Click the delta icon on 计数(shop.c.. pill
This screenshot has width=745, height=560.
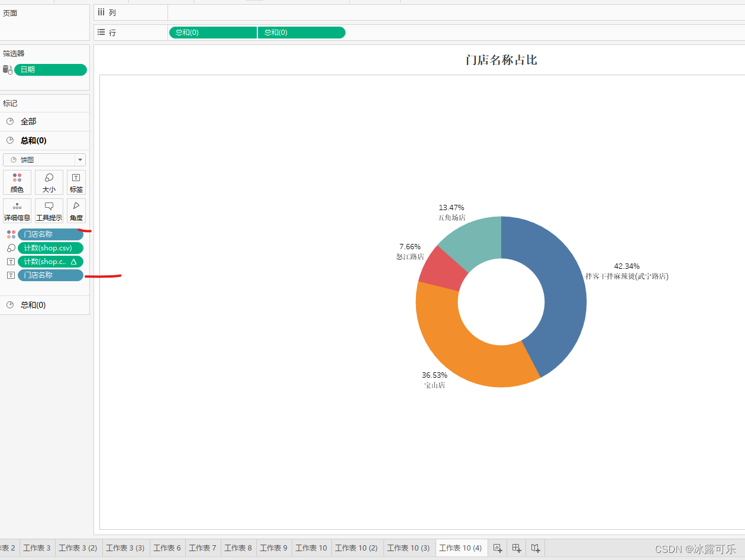click(x=74, y=262)
